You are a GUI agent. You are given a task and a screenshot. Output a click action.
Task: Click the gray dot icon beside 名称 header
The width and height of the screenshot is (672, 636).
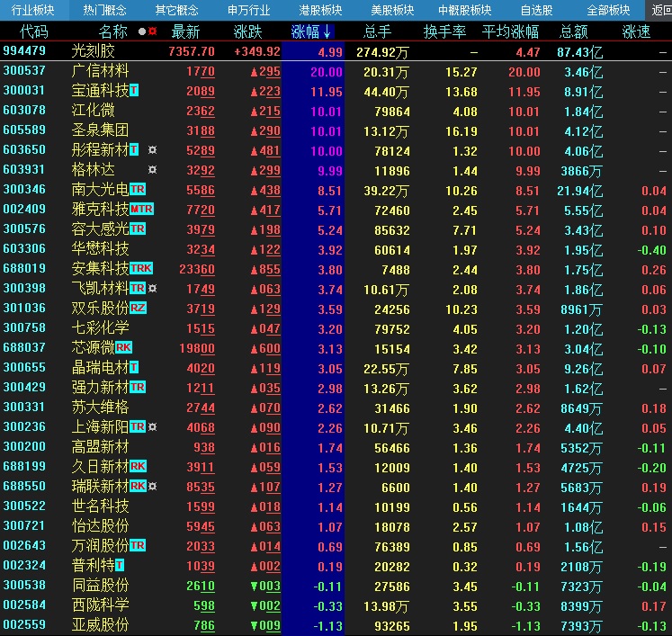(142, 31)
